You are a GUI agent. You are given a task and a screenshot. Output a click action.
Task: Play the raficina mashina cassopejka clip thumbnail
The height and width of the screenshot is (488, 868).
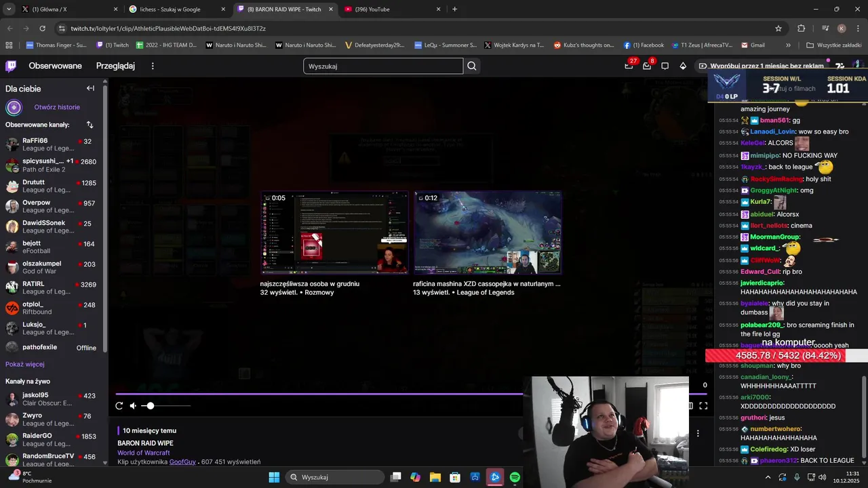click(488, 232)
